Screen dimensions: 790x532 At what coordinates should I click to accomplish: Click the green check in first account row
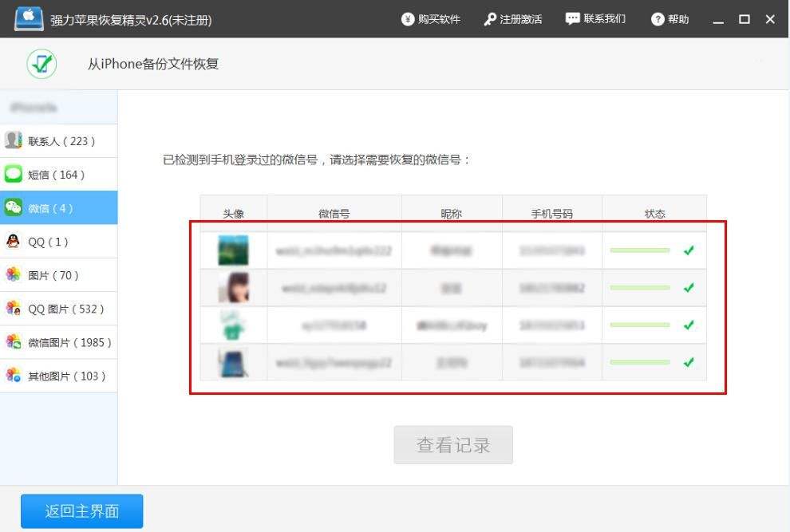[x=689, y=250]
